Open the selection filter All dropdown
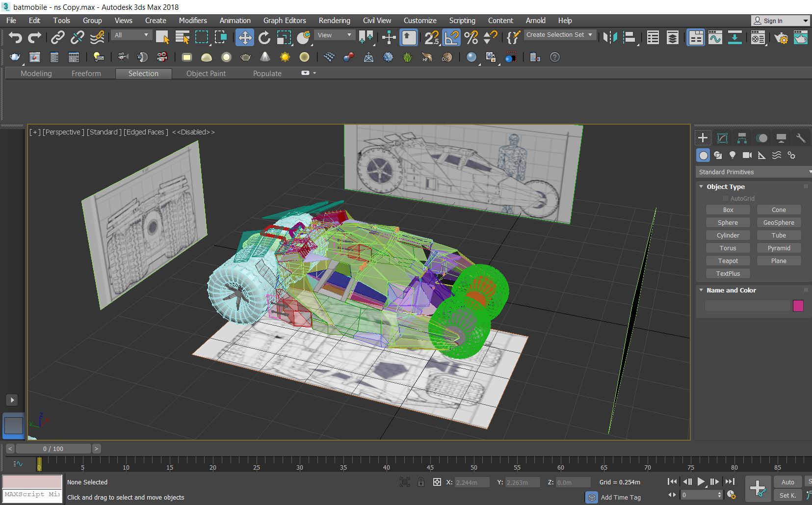The width and height of the screenshot is (812, 505). (x=131, y=35)
